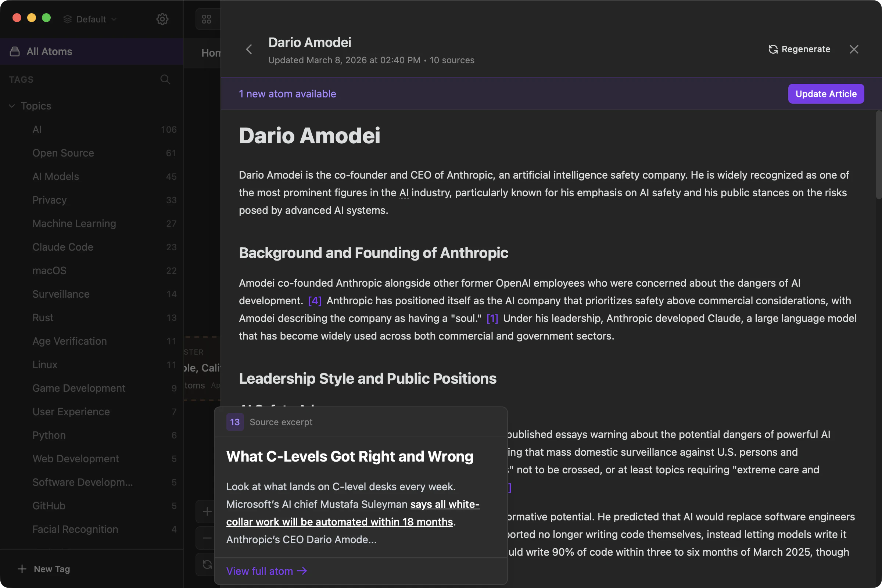The height and width of the screenshot is (588, 882).
Task: Close the article panel with X
Action: [854, 49]
